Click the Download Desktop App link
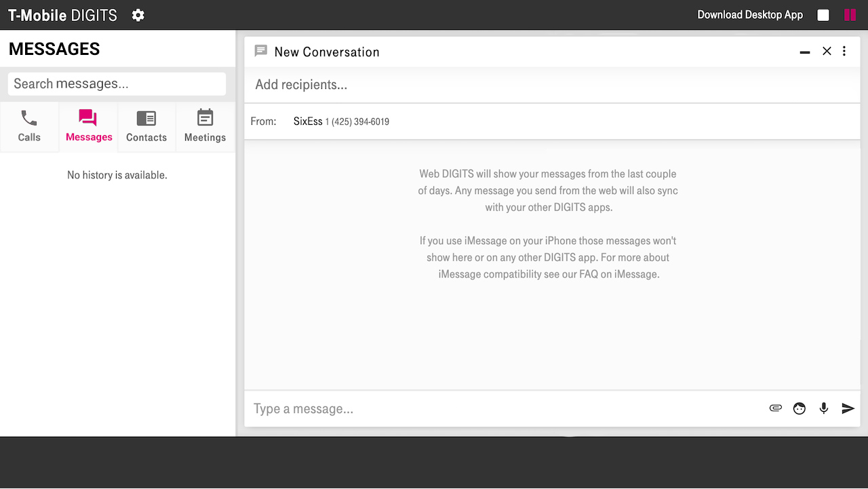868x489 pixels. [750, 15]
